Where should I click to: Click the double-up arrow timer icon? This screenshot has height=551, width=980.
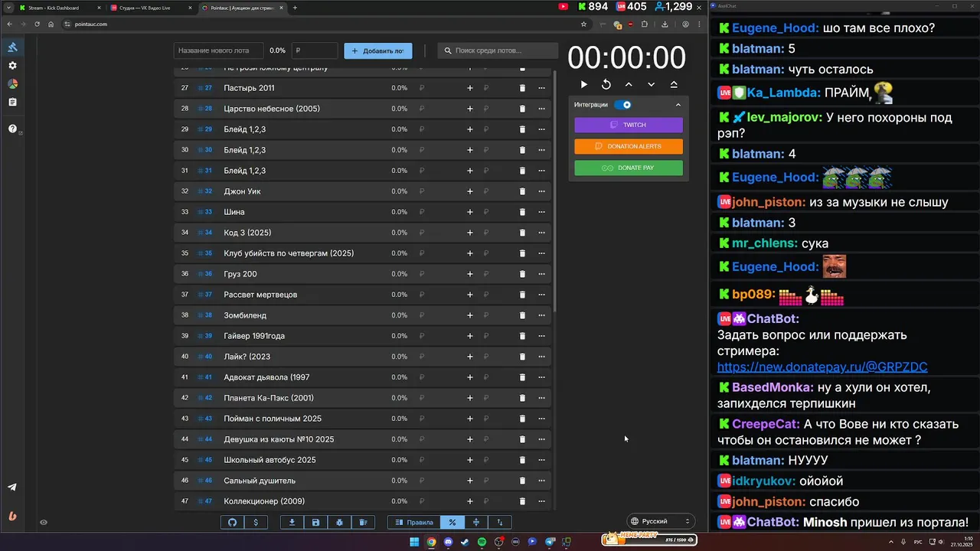[x=674, y=84]
